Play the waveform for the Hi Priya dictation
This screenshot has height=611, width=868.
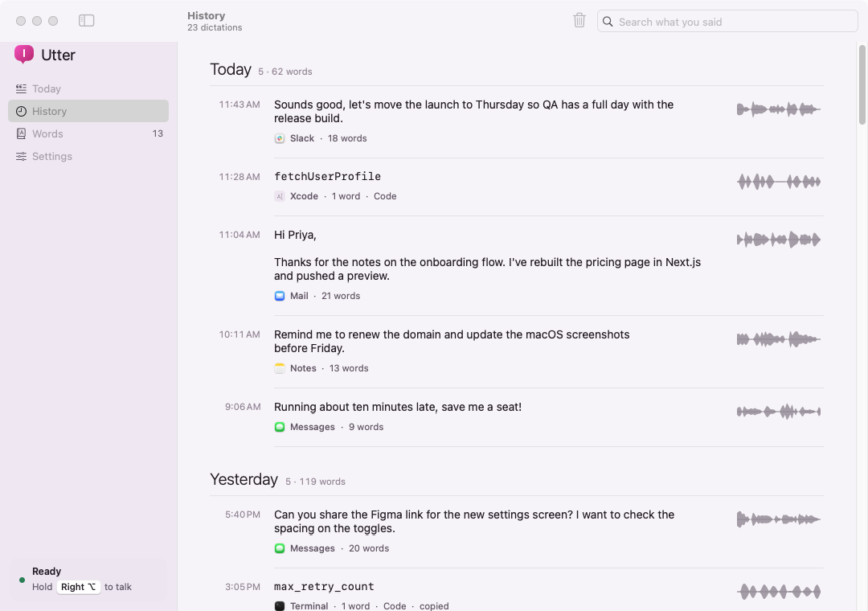(779, 240)
